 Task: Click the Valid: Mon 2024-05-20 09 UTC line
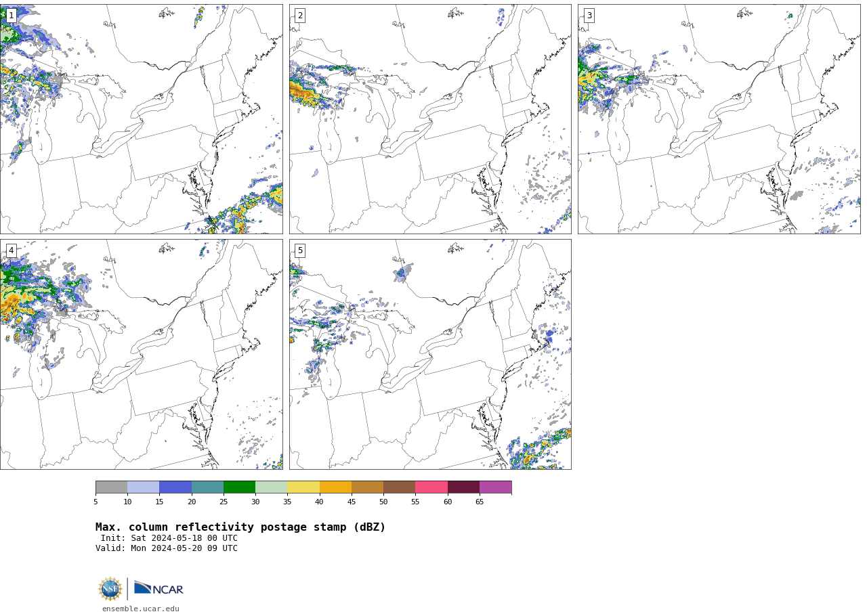click(167, 548)
